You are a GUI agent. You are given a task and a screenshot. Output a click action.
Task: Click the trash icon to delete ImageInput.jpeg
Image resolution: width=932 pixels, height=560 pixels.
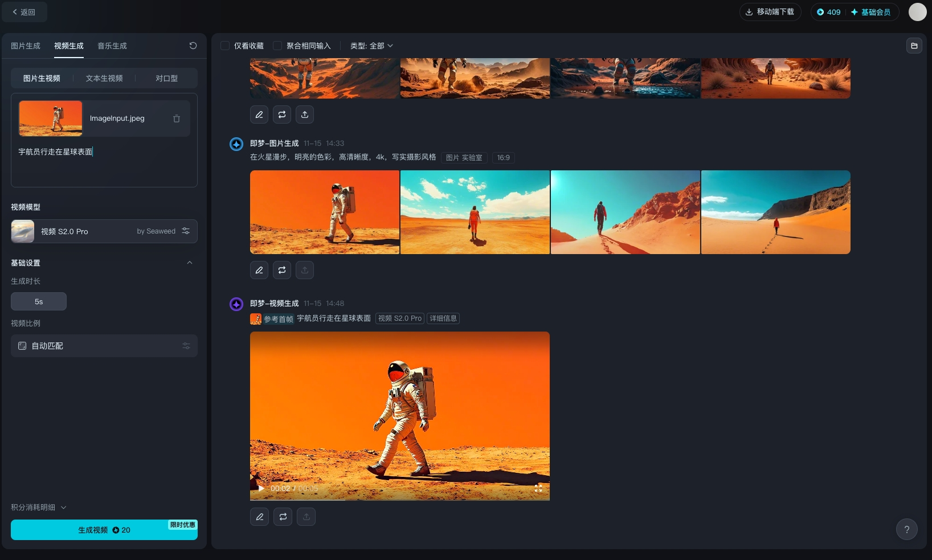coord(177,118)
